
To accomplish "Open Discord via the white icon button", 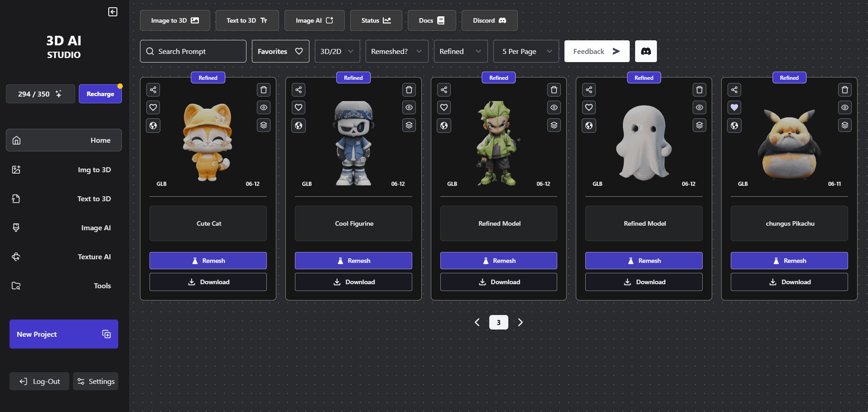I will pyautogui.click(x=646, y=51).
